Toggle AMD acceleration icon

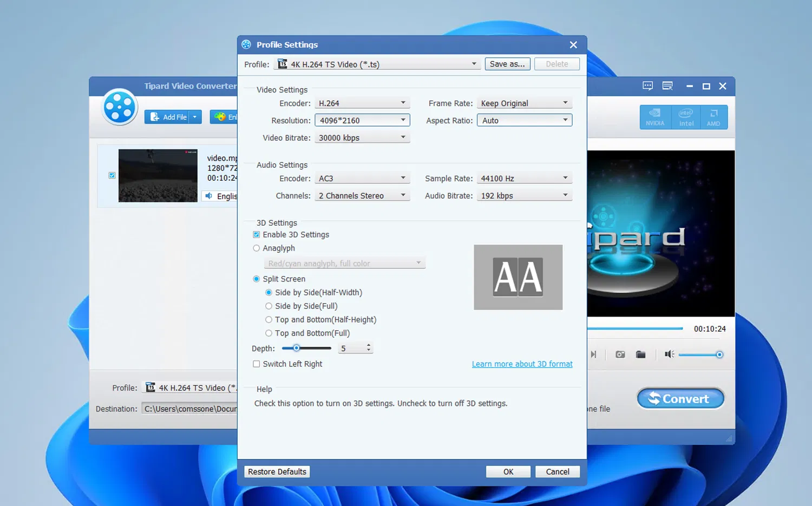coord(713,117)
